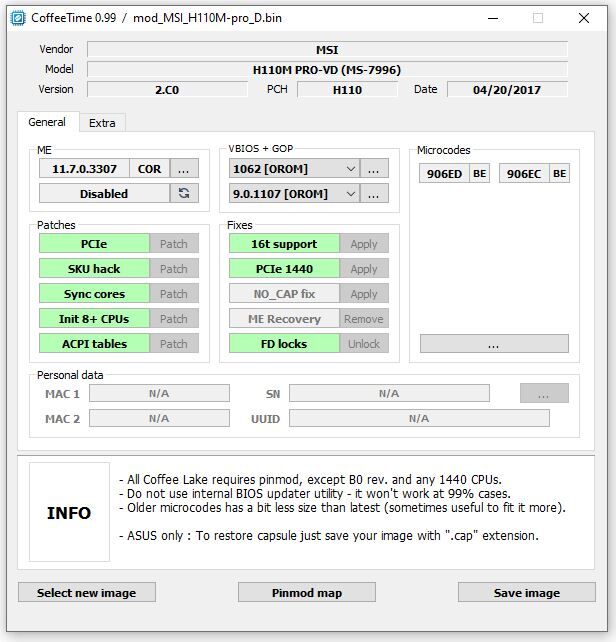
Task: Click the Version field 2.C0
Action: [167, 89]
